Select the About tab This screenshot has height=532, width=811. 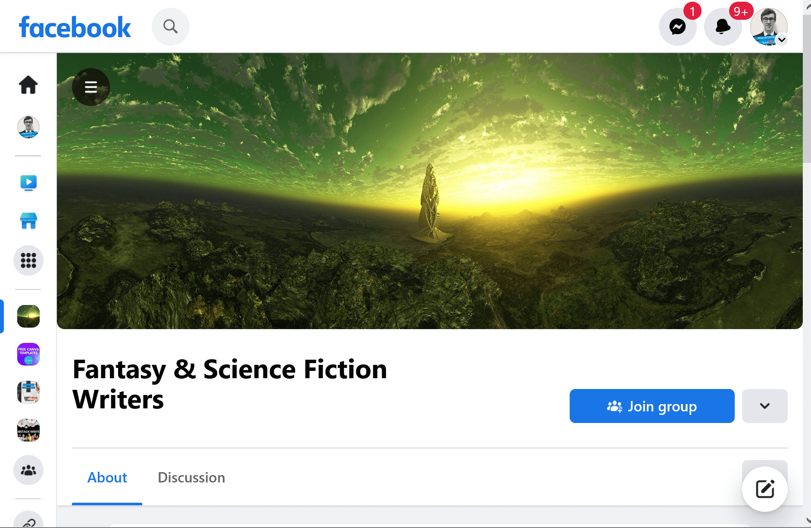(x=107, y=477)
